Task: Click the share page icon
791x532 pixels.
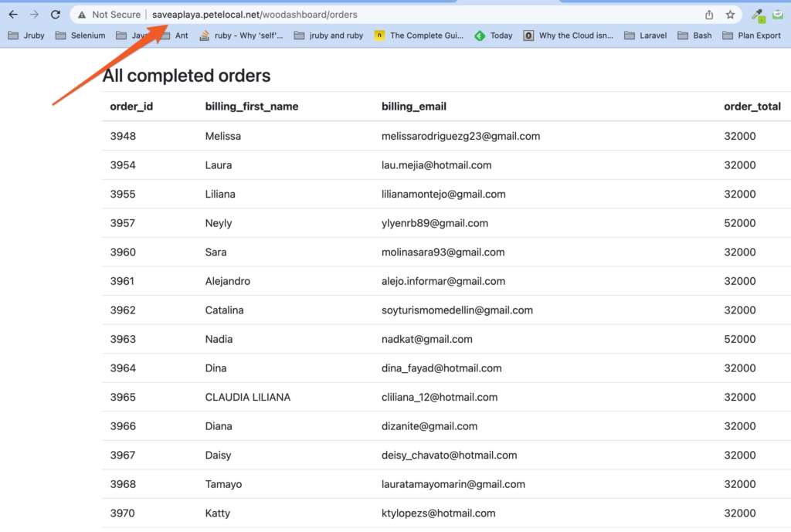Action: (709, 15)
